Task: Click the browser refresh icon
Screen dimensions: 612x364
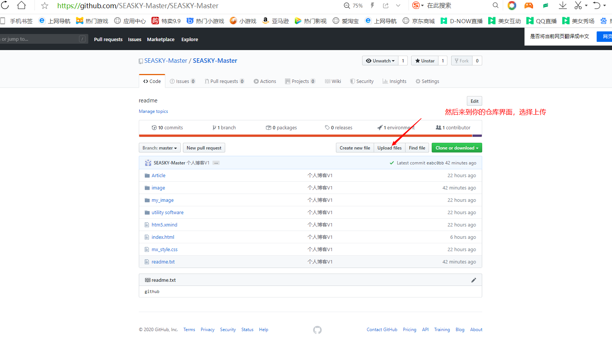Action: tap(5, 5)
